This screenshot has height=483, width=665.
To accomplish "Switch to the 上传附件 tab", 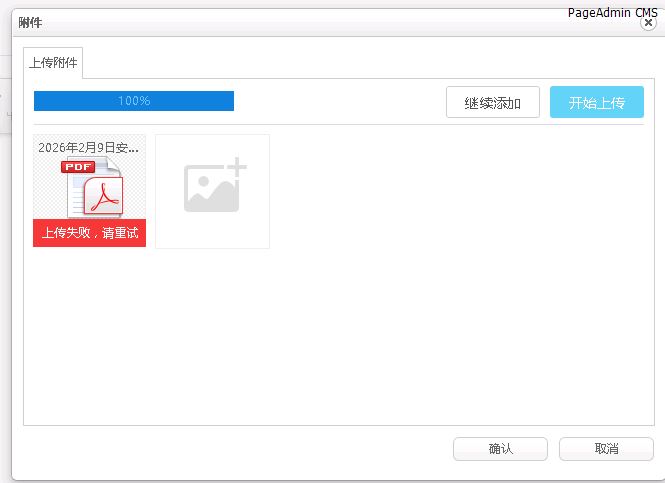I will tap(54, 62).
